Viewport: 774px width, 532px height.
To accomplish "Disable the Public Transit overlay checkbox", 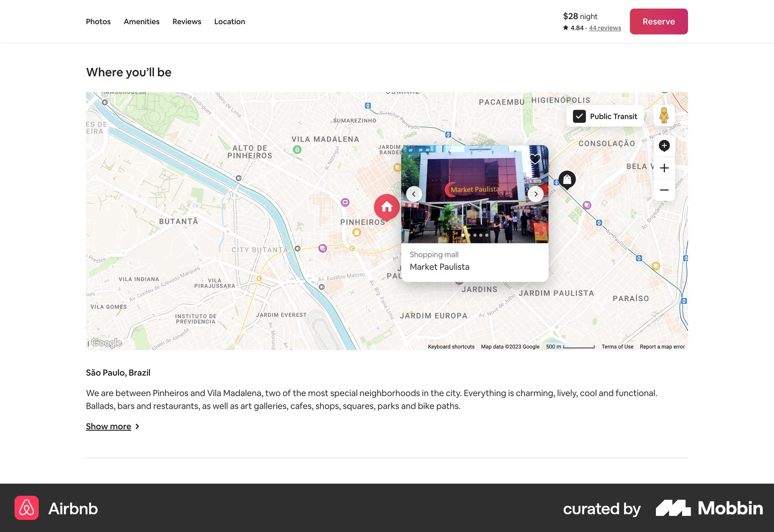I will coord(579,116).
